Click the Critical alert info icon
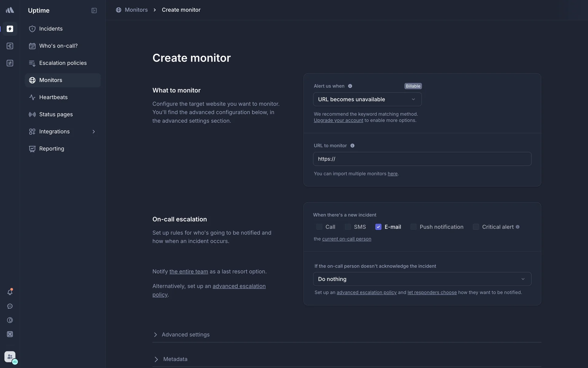 pos(518,227)
